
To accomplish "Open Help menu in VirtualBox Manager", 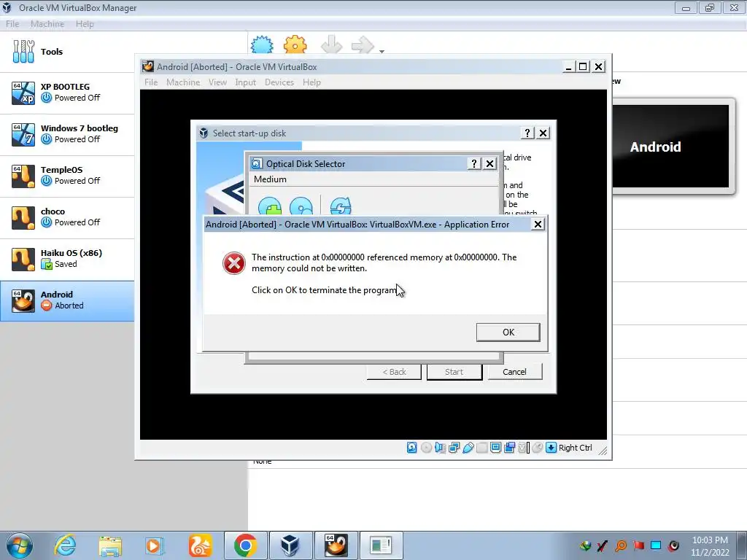I will pos(85,24).
